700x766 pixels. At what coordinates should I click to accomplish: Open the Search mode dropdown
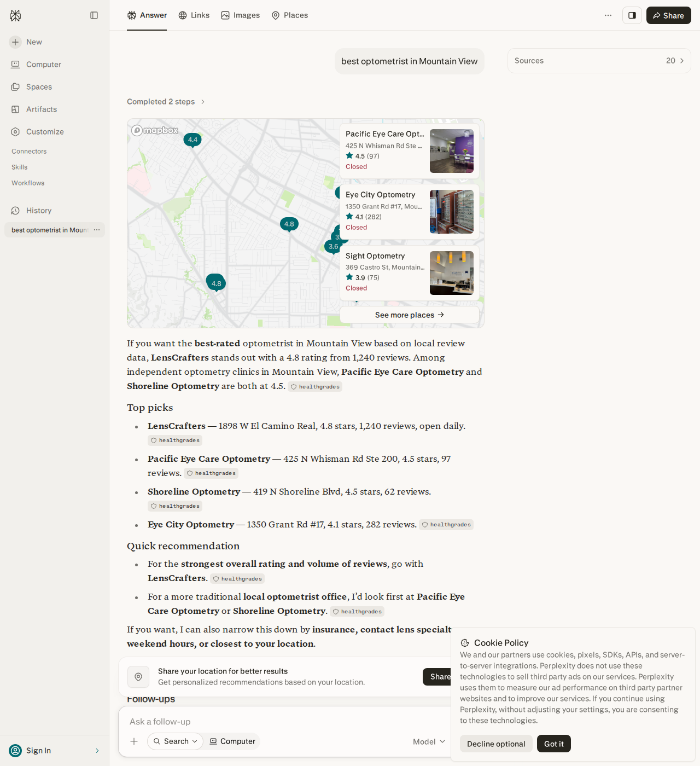(175, 741)
